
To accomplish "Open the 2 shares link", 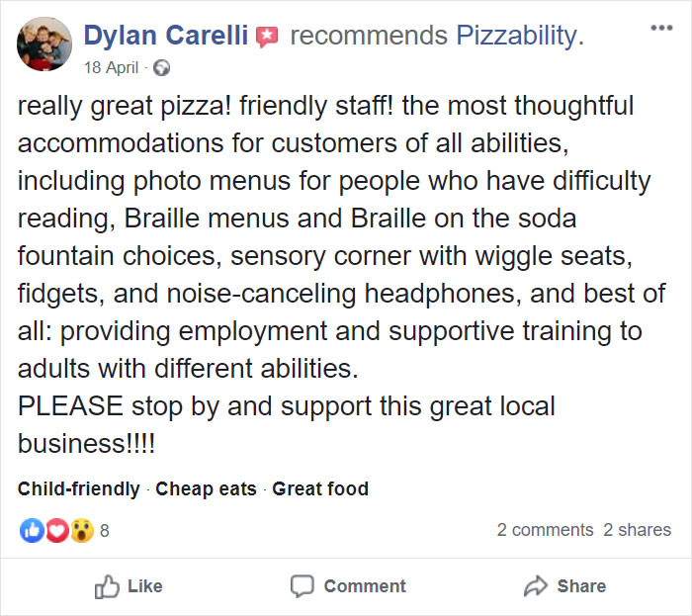I will pos(637,530).
